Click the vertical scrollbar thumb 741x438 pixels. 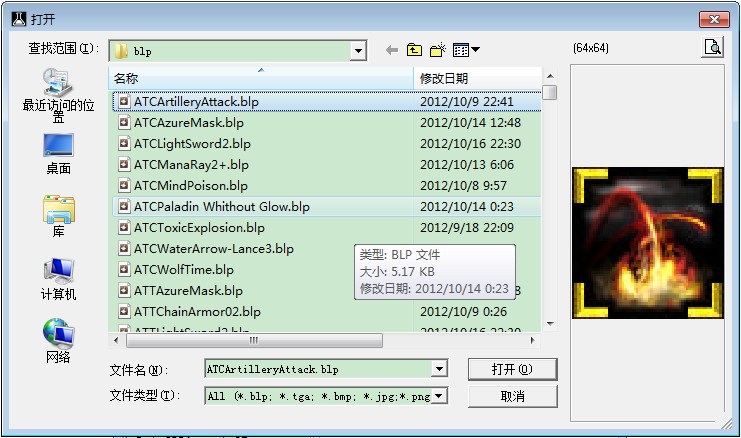coord(550,92)
